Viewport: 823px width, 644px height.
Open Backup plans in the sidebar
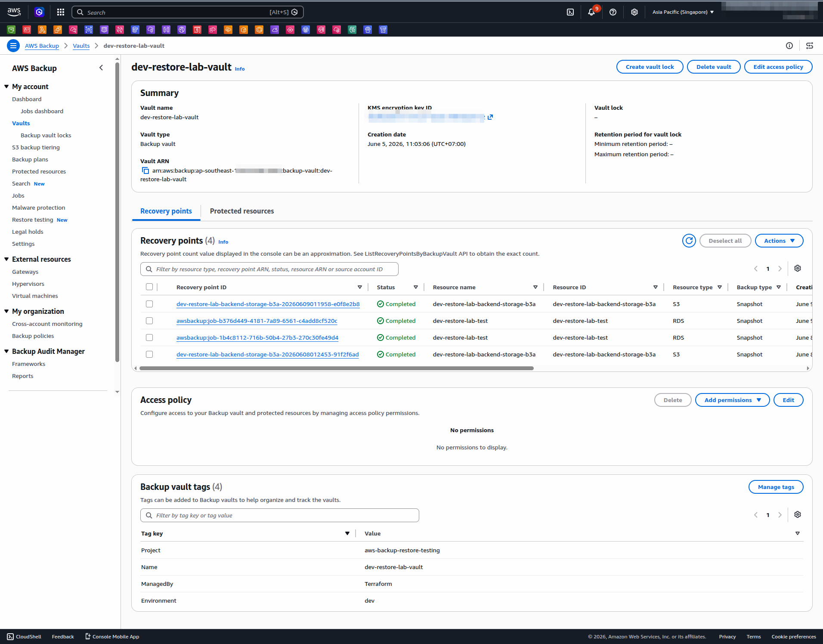(x=30, y=159)
